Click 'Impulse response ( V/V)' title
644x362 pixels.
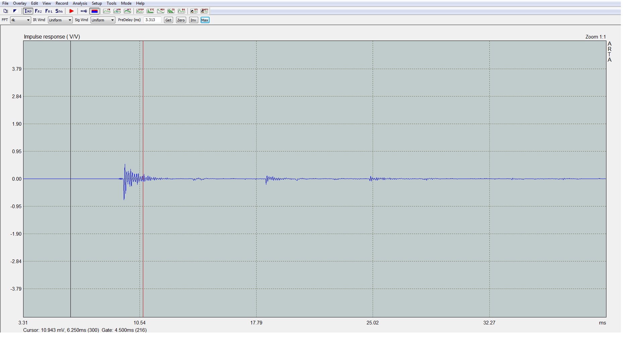pyautogui.click(x=52, y=37)
